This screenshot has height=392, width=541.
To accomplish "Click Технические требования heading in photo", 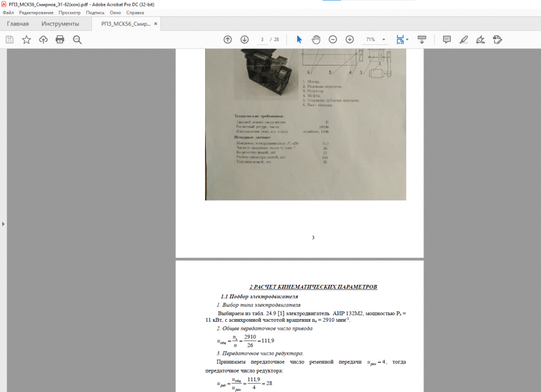I will pos(259,116).
